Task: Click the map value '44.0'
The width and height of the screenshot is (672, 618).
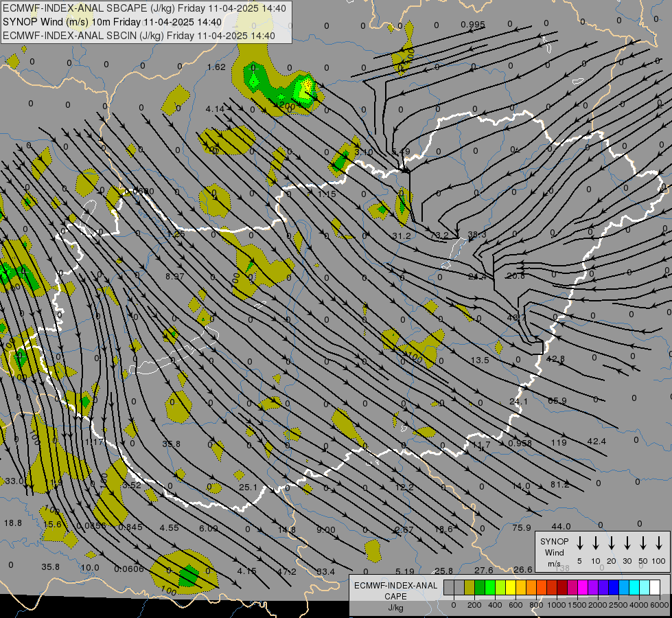Action: [x=561, y=526]
